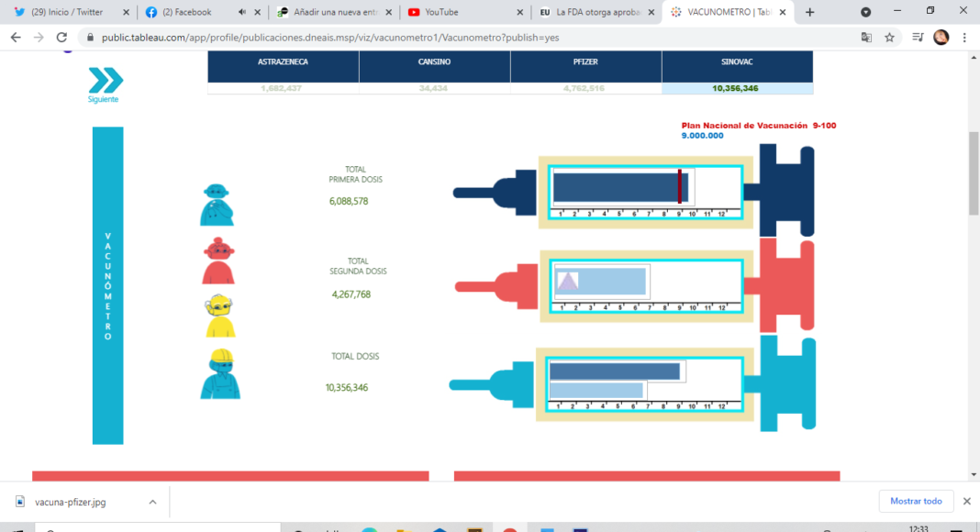Click the page vertical scrollbar thumb
Image resolution: width=980 pixels, height=532 pixels.
click(974, 173)
